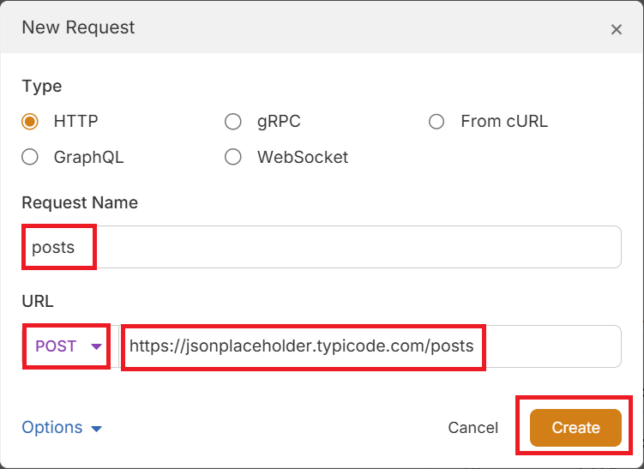Click the From cURL label text

pyautogui.click(x=504, y=122)
